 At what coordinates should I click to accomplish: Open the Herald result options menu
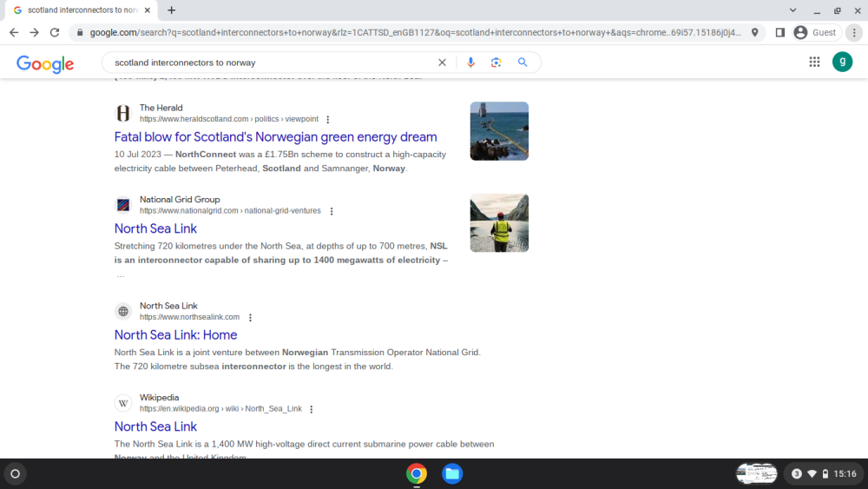pos(328,120)
